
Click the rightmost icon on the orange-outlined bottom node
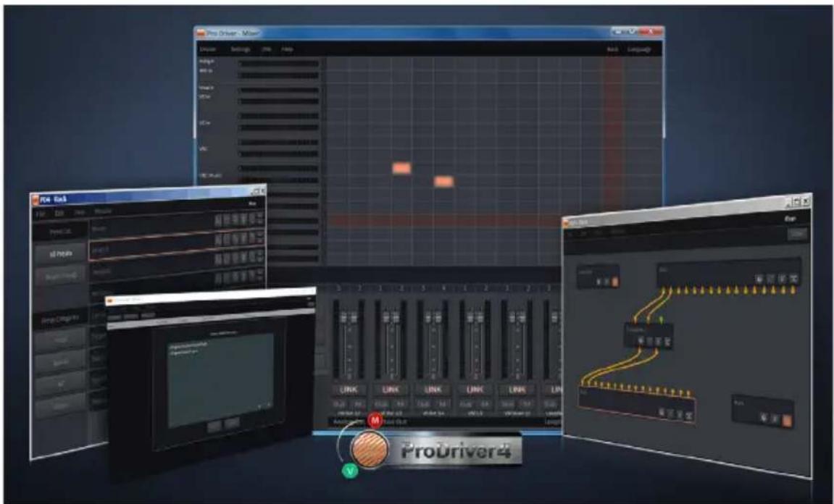tap(688, 415)
